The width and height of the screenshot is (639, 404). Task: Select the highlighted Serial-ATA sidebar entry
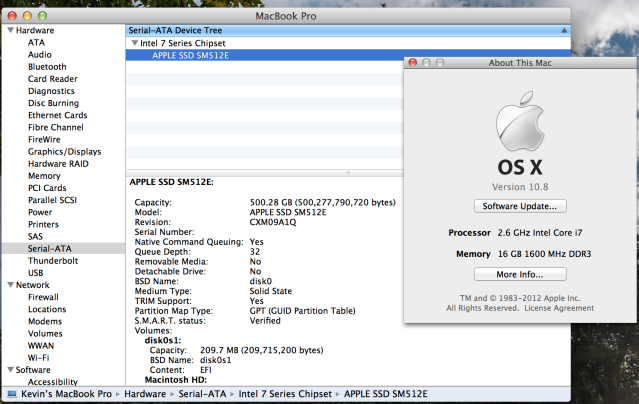[63, 249]
